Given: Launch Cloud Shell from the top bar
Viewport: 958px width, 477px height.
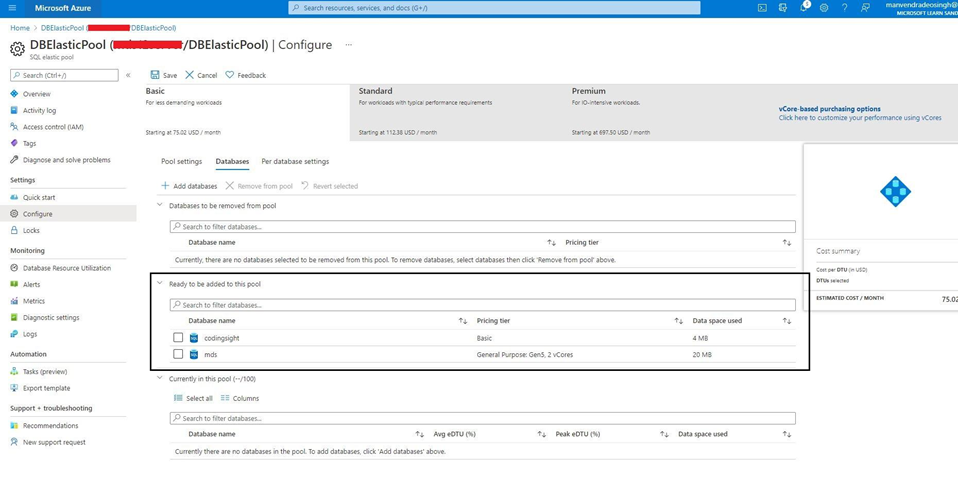Looking at the screenshot, I should [x=762, y=8].
